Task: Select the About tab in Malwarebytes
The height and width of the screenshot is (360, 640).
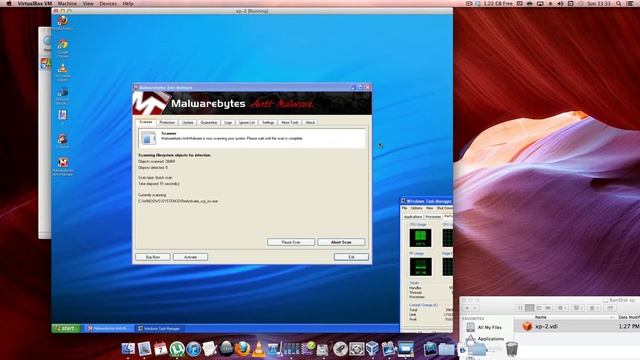Action: [x=310, y=122]
